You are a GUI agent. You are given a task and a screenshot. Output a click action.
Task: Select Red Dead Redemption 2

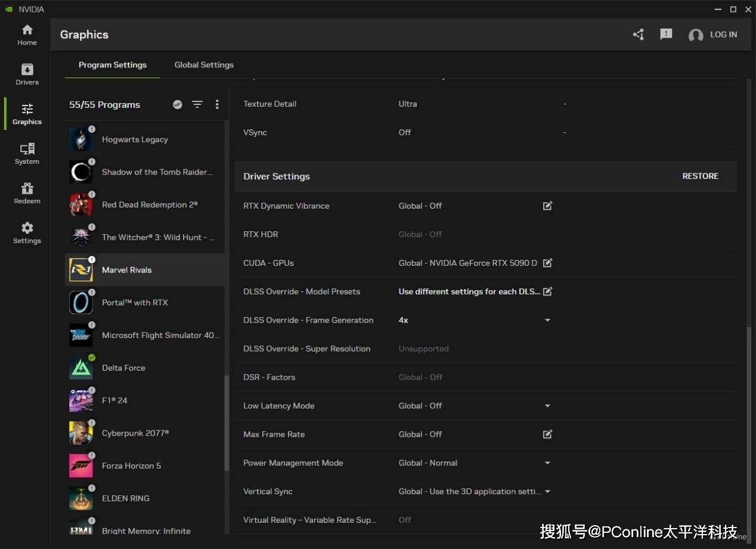click(x=145, y=204)
